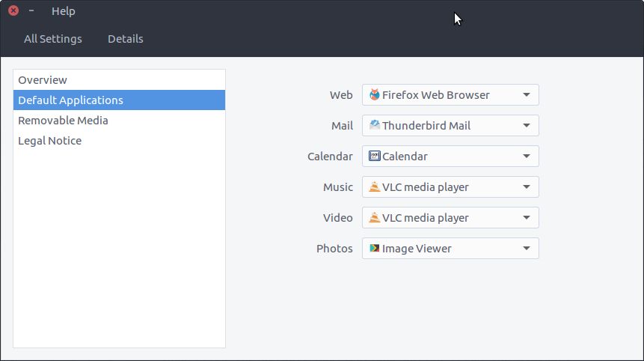644x361 pixels.
Task: Select Overview in the sidebar
Action: (x=119, y=80)
